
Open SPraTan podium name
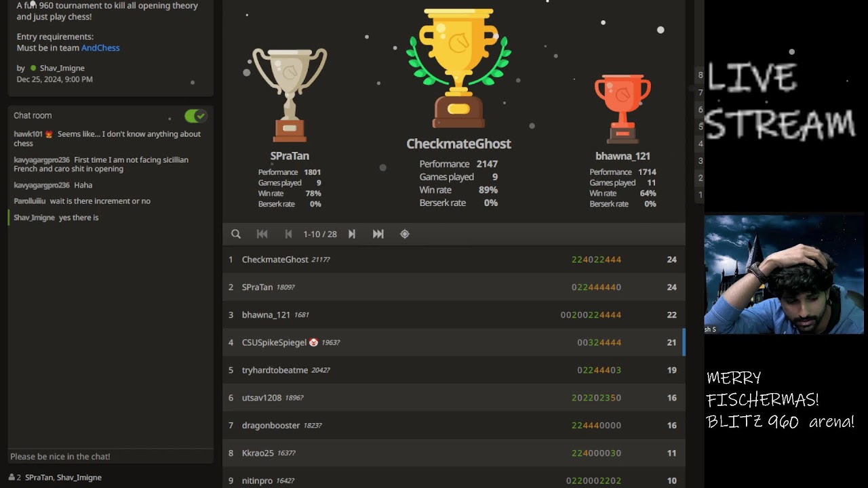(x=290, y=156)
